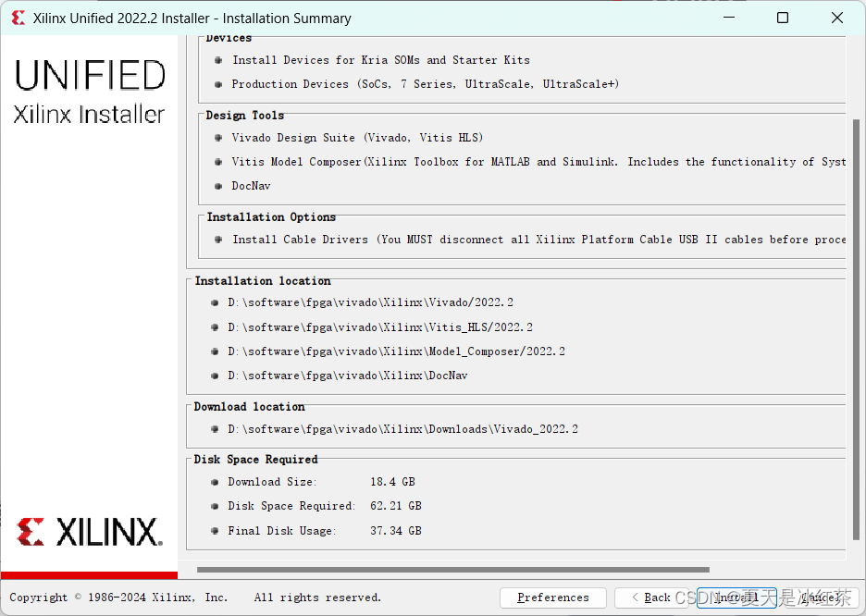Click the window title 'Installation Summary'
Viewport: 866px width, 616px height.
coord(287,18)
